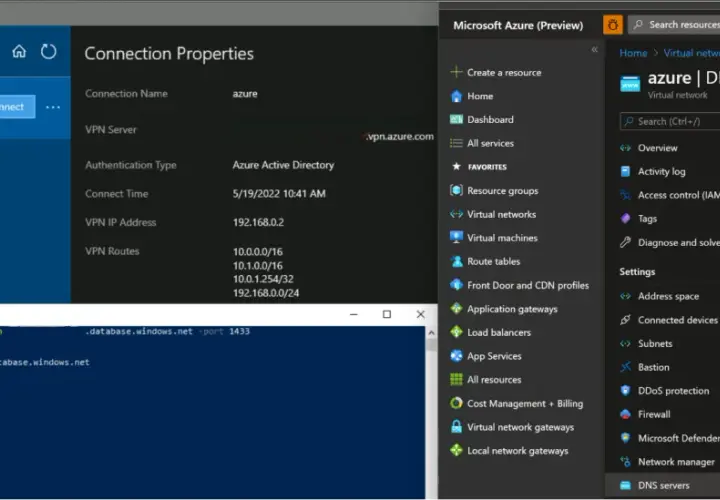
Task: Click the Create a resource plus icon
Action: [456, 72]
